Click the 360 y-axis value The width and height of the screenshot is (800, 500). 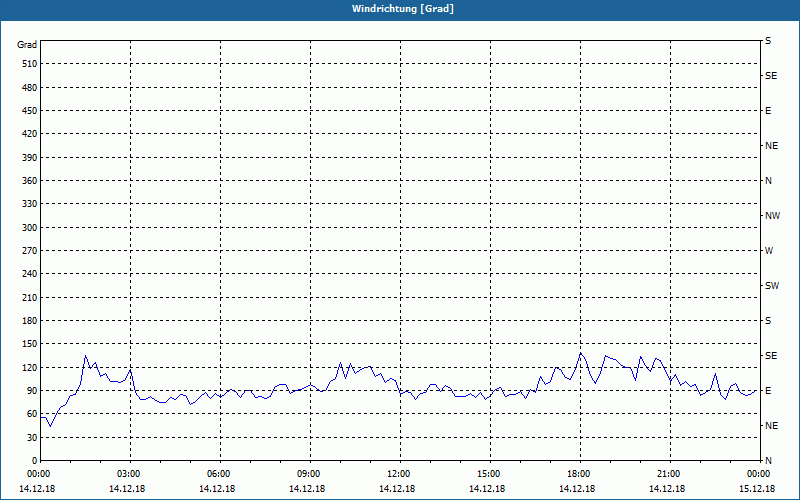(x=30, y=181)
